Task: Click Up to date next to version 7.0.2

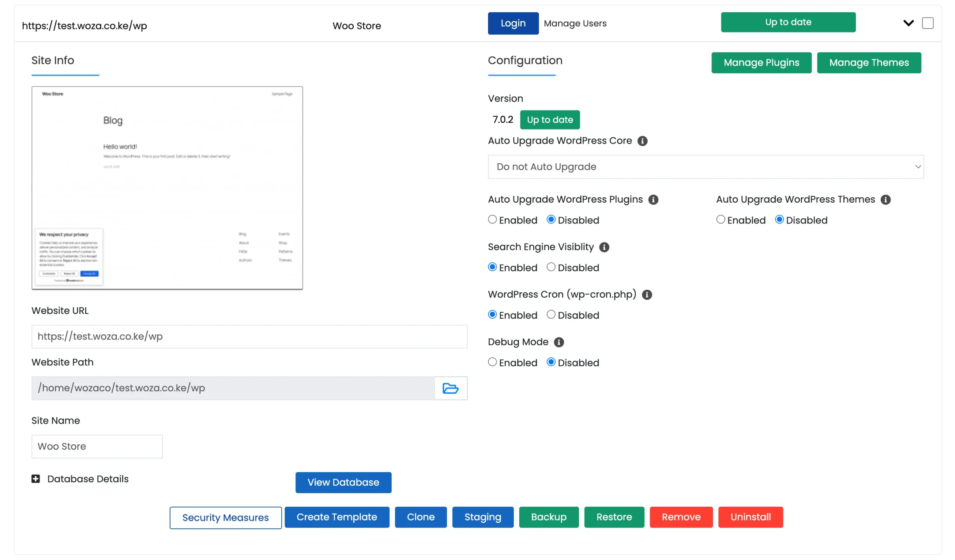Action: [550, 120]
